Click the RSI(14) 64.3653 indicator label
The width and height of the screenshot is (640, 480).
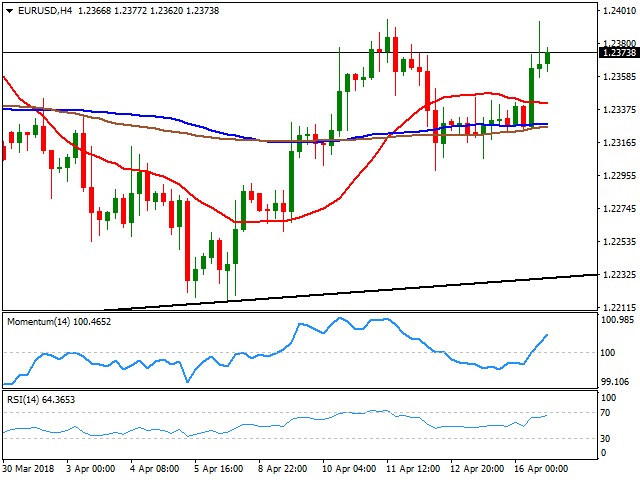[x=41, y=400]
